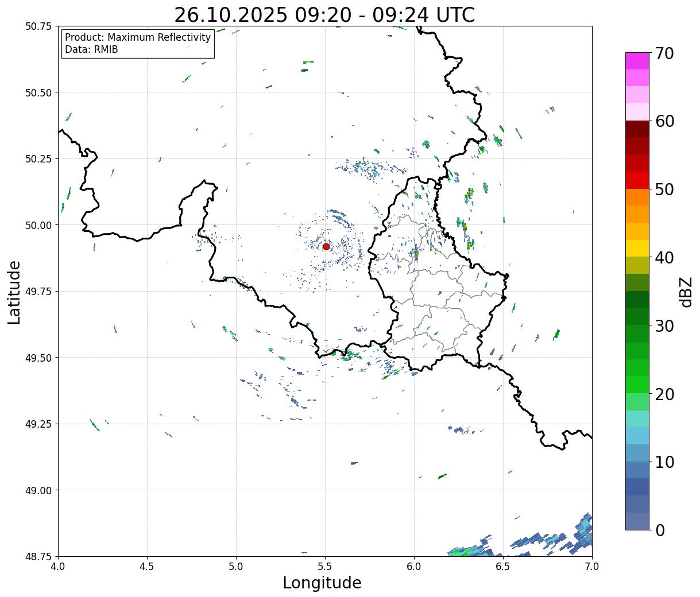Click the colorbar tick label 20
The width and height of the screenshot is (700, 597).
click(665, 394)
